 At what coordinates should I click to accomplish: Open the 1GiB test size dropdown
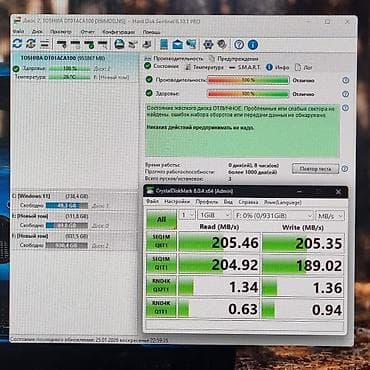(214, 215)
